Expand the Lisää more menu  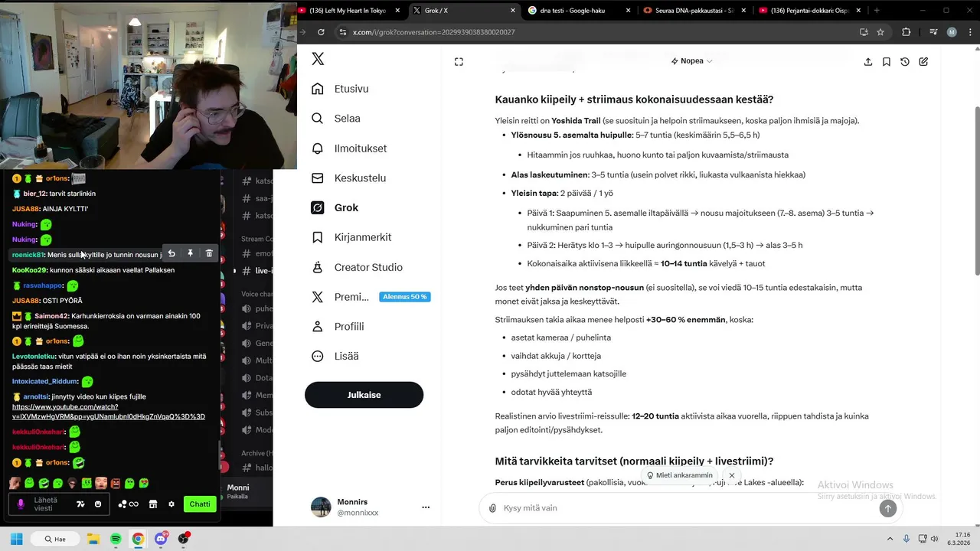(x=335, y=356)
